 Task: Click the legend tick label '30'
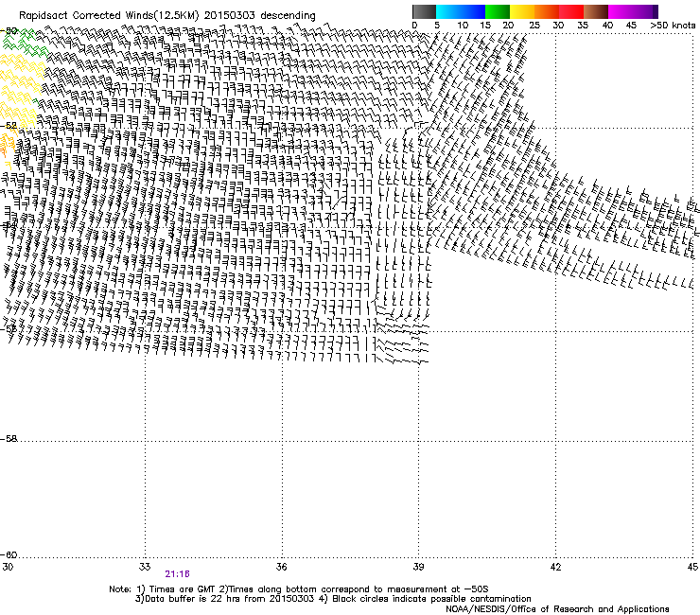[558, 26]
